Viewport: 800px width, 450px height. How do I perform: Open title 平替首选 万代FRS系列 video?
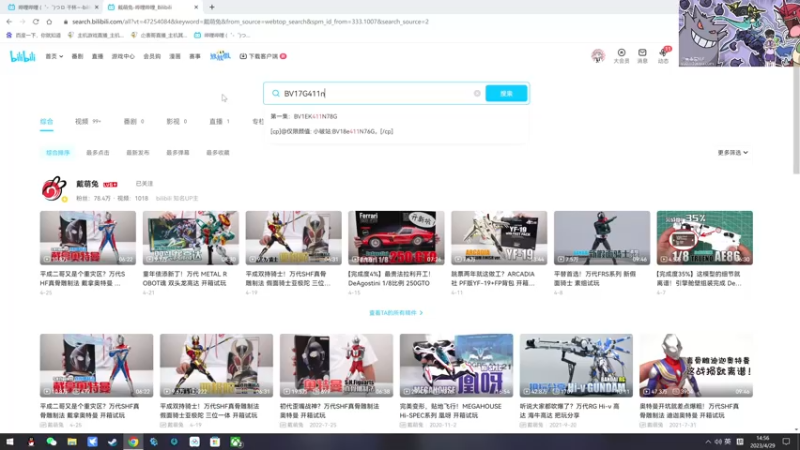click(596, 279)
